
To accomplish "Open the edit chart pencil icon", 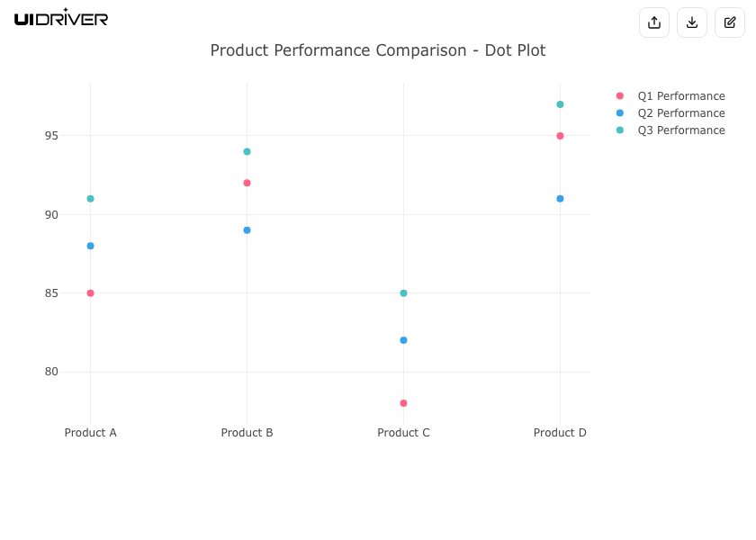I will pyautogui.click(x=730, y=22).
